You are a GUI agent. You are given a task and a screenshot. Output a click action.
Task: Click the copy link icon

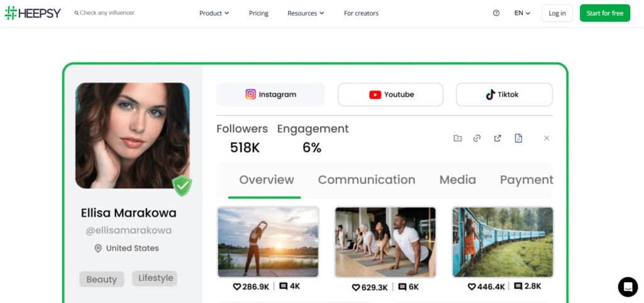(x=477, y=138)
